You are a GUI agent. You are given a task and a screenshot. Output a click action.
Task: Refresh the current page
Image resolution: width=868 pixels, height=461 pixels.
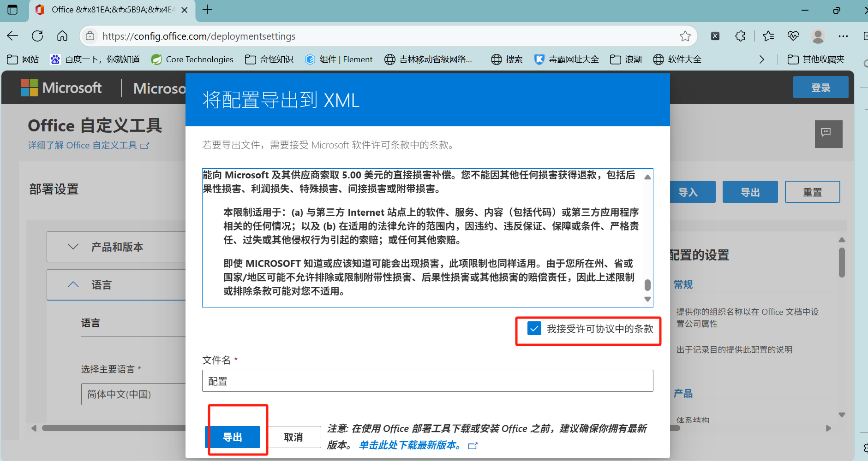pyautogui.click(x=37, y=36)
